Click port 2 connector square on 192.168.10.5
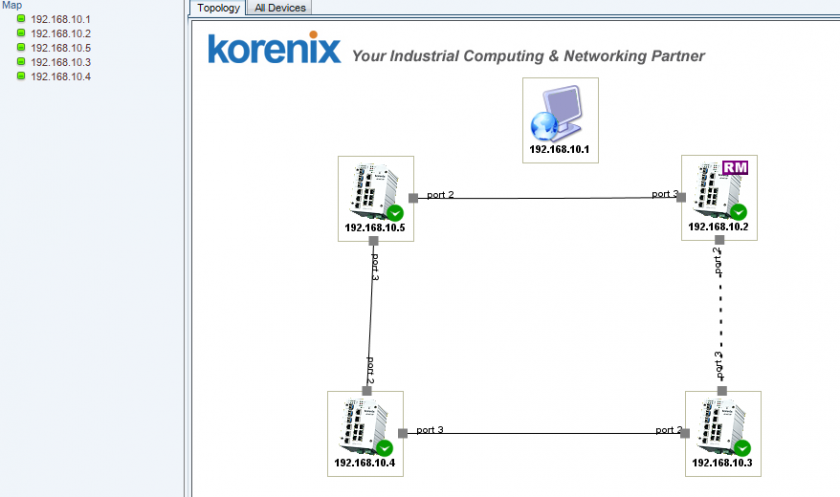Image resolution: width=840 pixels, height=497 pixels. tap(413, 198)
